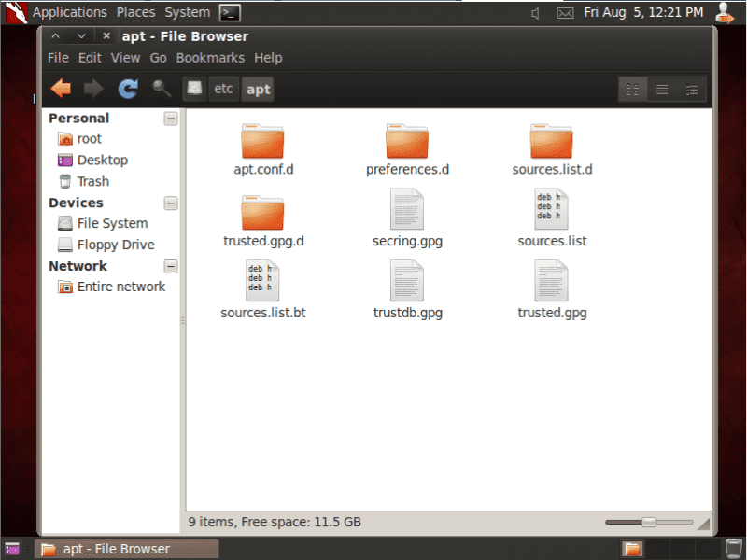Screen dimensions: 747x560
Task: Open Desktop in the sidebar
Action: [x=92, y=160]
